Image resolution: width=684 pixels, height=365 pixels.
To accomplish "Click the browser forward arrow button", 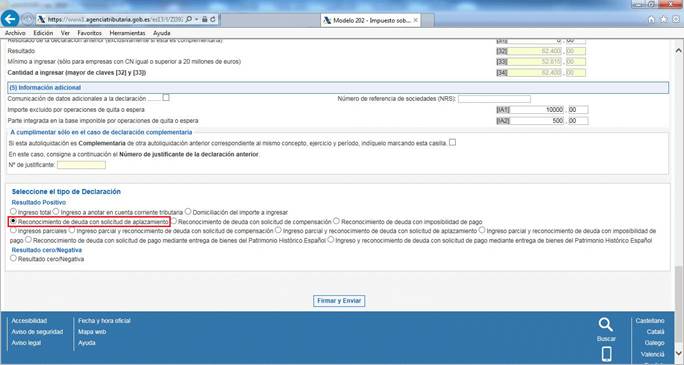I will 27,19.
